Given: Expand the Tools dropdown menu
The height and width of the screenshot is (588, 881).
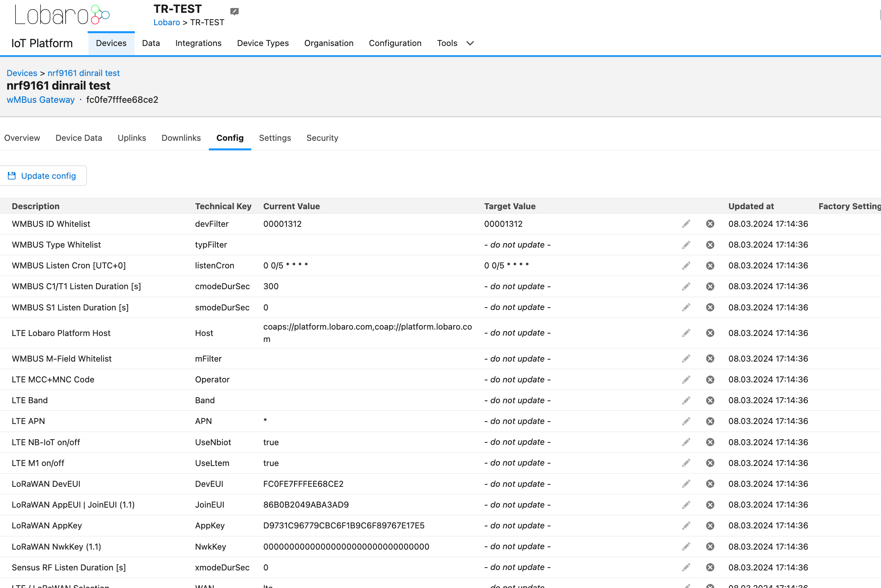Looking at the screenshot, I should click(455, 43).
